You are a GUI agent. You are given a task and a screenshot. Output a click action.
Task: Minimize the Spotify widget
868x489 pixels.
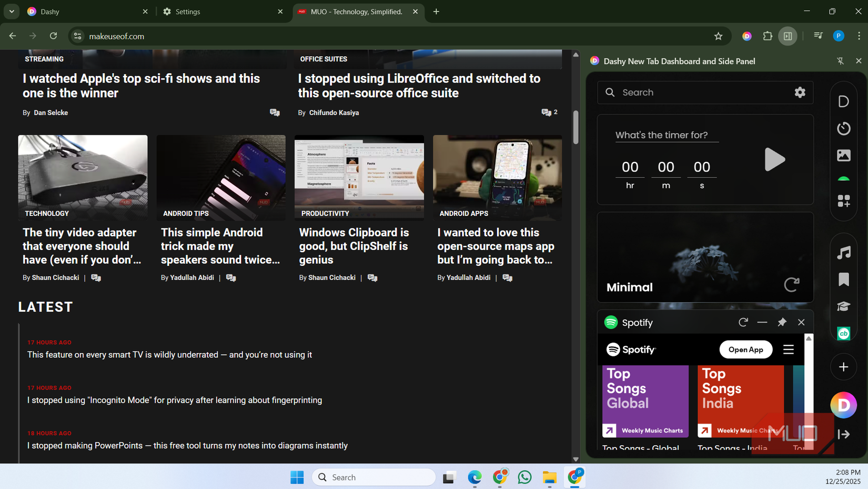coord(762,322)
